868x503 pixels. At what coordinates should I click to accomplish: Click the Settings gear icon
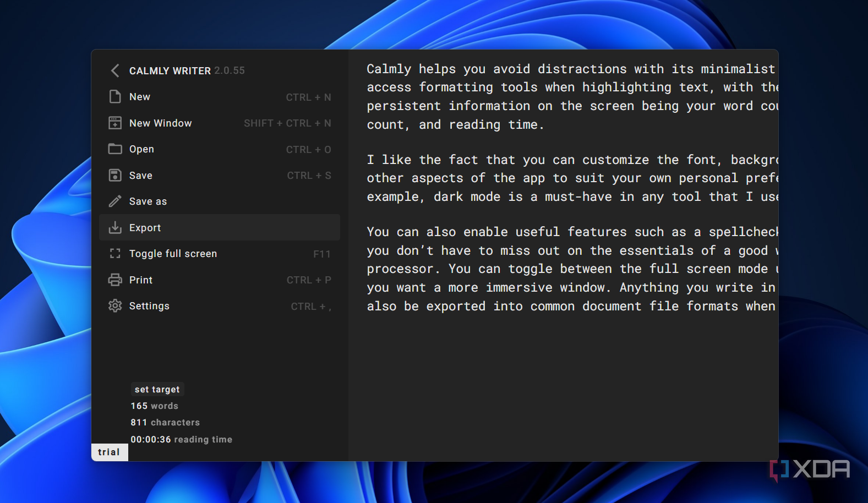tap(115, 306)
